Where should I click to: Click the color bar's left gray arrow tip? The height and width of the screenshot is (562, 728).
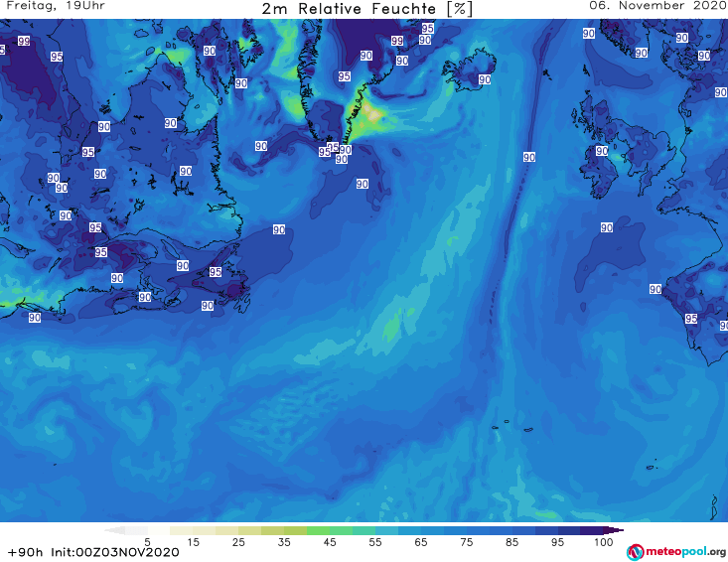coord(114,530)
